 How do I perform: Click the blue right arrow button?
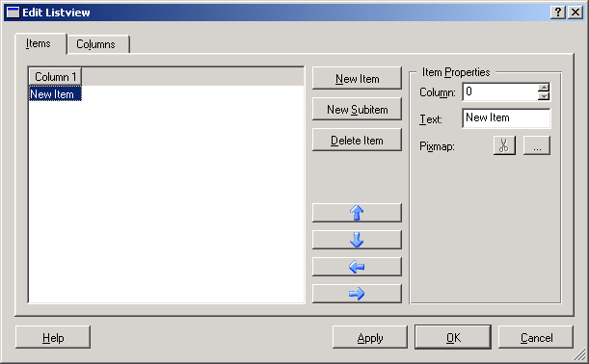pyautogui.click(x=357, y=294)
